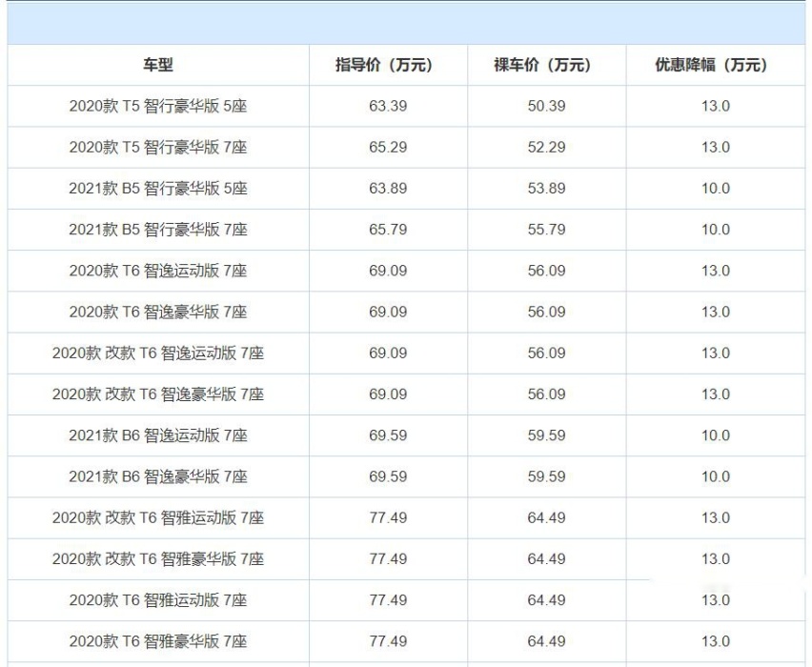Screen dimensions: 812x667
Task: Click bare price 55.79 of B5 7座
Action: [x=546, y=230]
